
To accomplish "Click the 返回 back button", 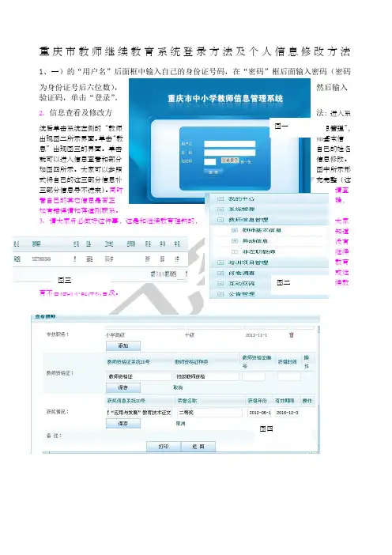I will pos(198,447).
